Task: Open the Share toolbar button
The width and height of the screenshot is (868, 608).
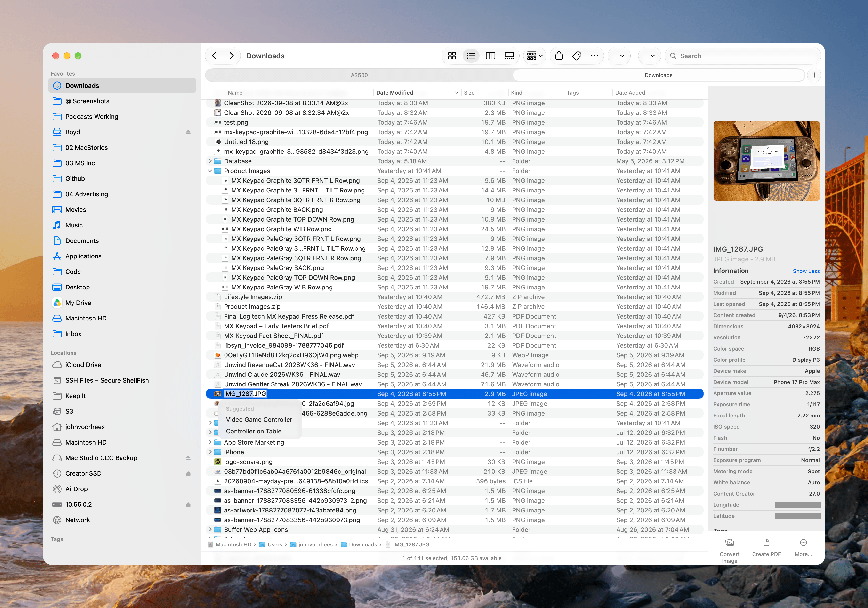Action: (x=559, y=56)
